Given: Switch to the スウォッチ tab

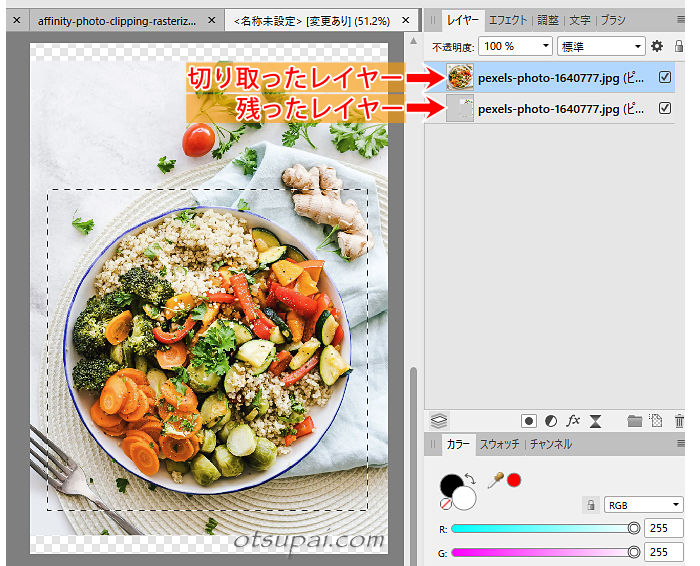Looking at the screenshot, I should pos(499,444).
